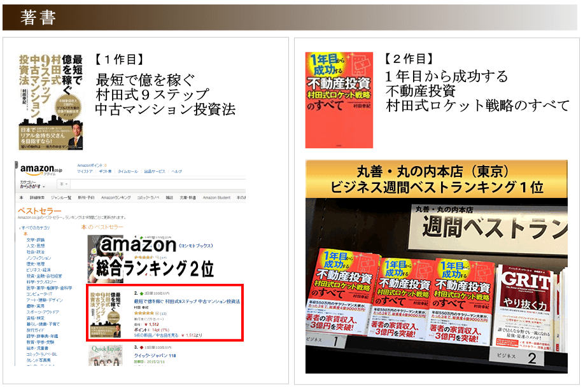The height and width of the screenshot is (392, 583).
Task: Open the 最短で億を稼ぐ book title link
Action: 187,301
